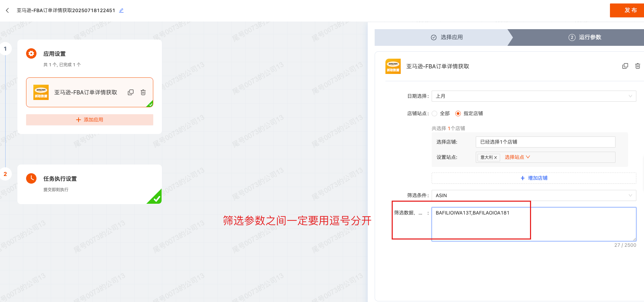
Task: Edit the task name with pencil icon
Action: [x=121, y=10]
